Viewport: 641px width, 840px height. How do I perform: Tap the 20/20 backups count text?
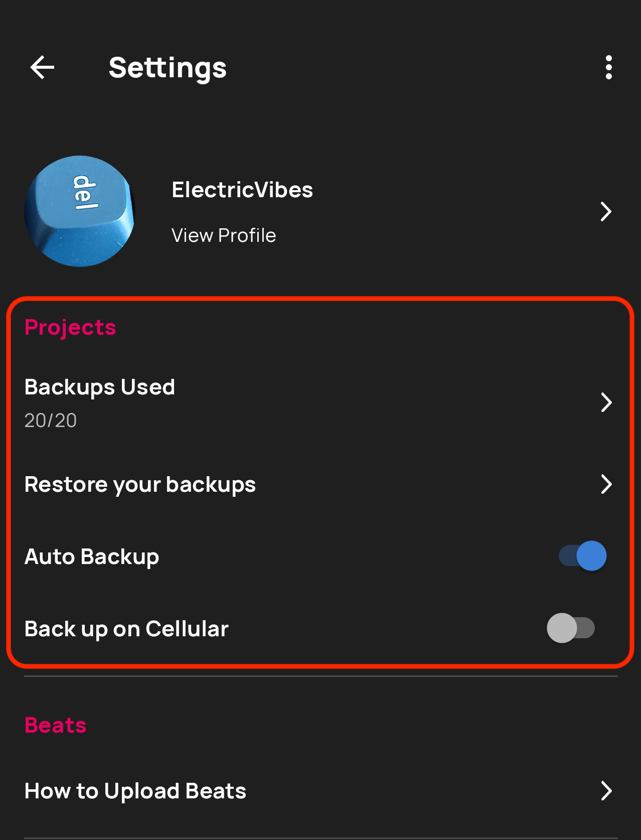coord(51,421)
